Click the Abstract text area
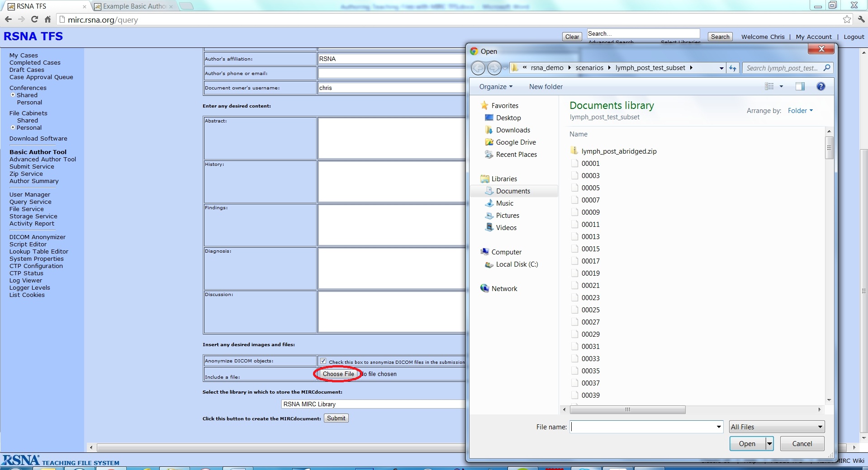This screenshot has width=868, height=470. (392, 138)
